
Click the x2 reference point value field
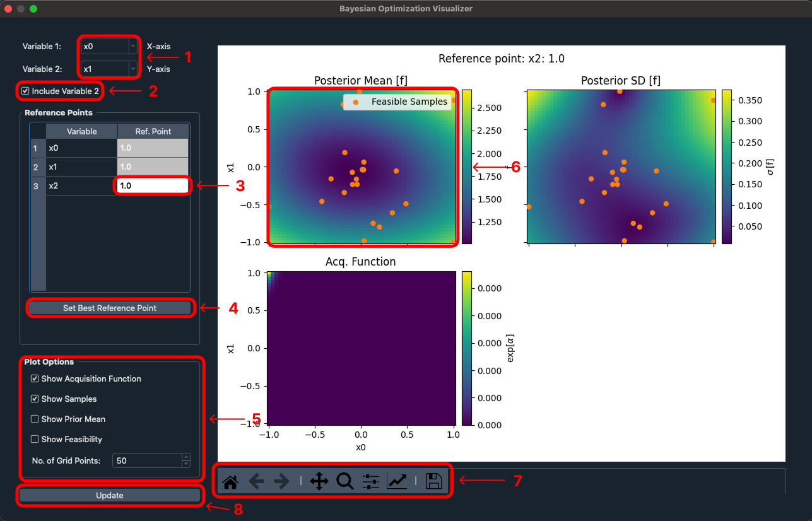153,185
